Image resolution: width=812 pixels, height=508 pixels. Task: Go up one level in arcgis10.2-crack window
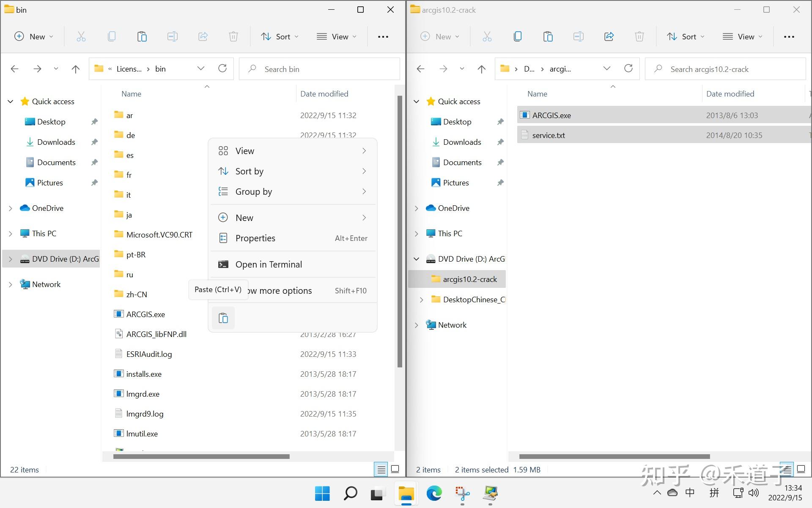click(482, 69)
